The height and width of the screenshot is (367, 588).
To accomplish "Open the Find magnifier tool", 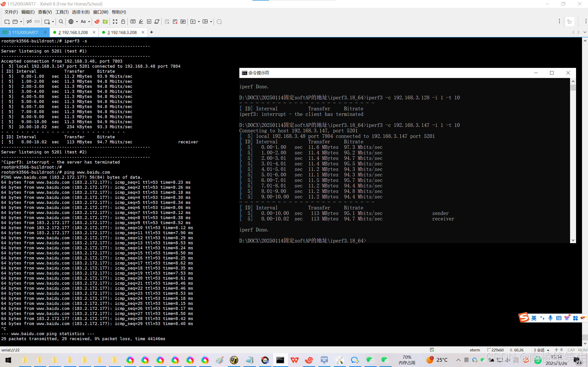I will (61, 22).
